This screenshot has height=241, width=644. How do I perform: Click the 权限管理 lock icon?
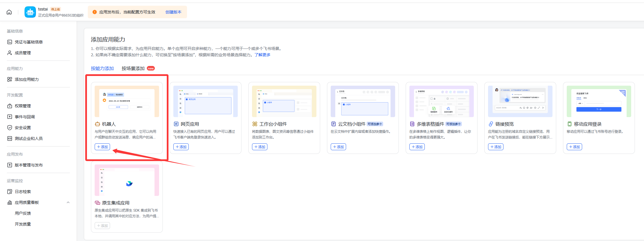[10, 106]
